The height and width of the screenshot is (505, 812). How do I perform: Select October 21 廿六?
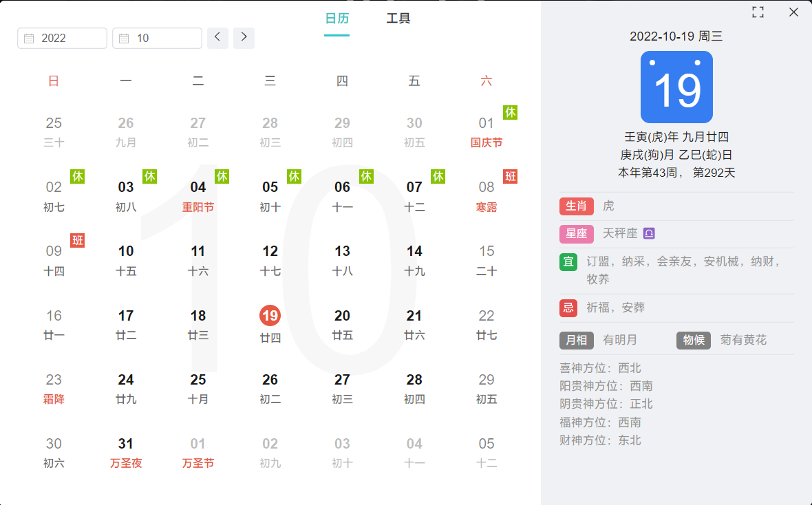coord(414,324)
